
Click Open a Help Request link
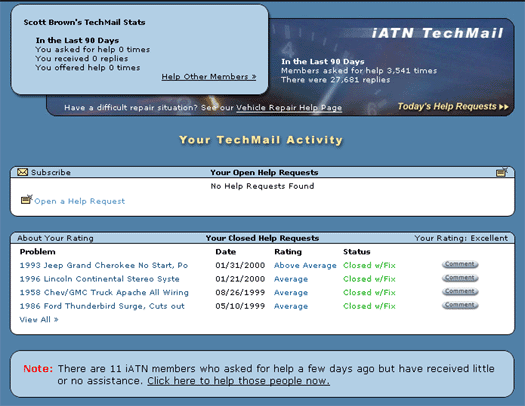coord(79,201)
